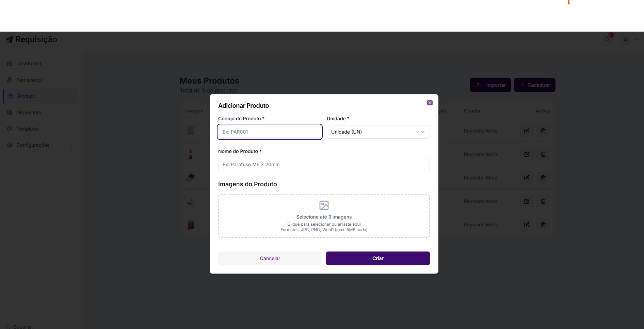The height and width of the screenshot is (329, 644).
Task: Open Templates in sidebar
Action: coord(28,129)
